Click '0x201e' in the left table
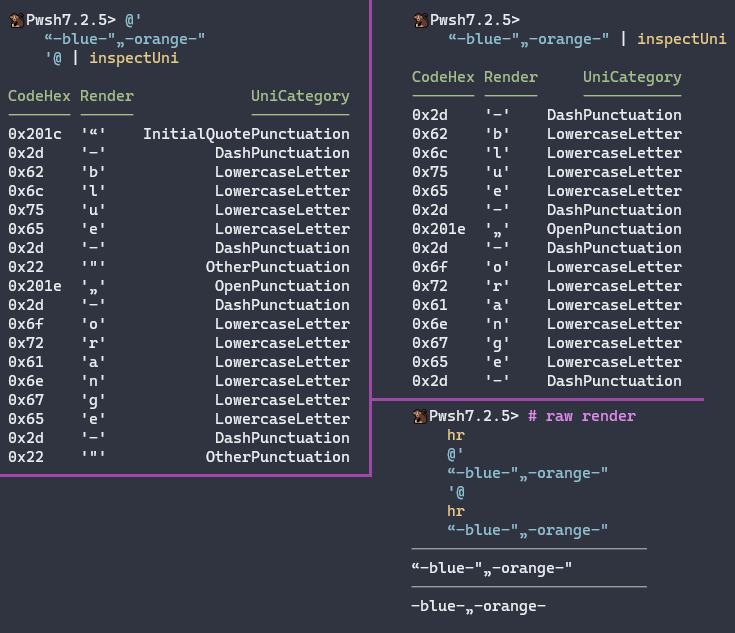 [x=35, y=286]
